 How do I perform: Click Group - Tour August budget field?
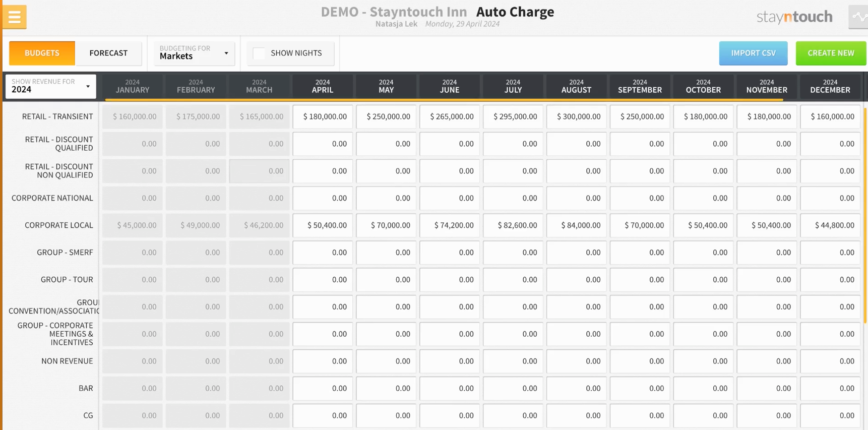point(577,280)
